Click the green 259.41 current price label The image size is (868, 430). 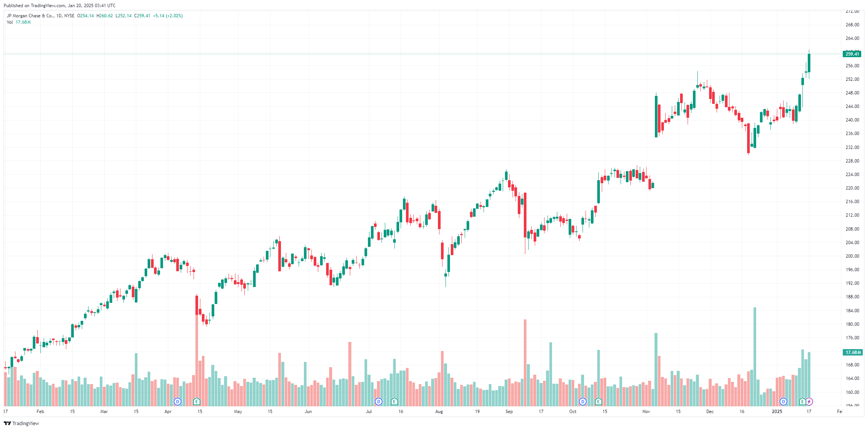(852, 54)
